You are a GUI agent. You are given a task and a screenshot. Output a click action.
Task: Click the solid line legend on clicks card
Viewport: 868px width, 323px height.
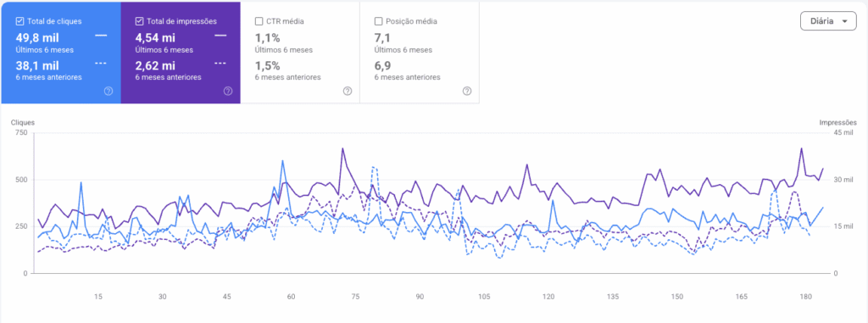(101, 36)
